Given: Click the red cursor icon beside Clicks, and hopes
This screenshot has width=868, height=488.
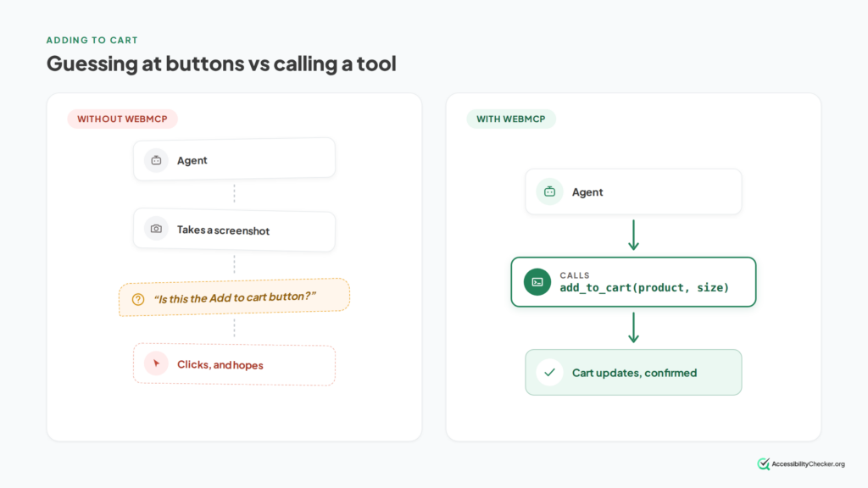Looking at the screenshot, I should click(156, 363).
